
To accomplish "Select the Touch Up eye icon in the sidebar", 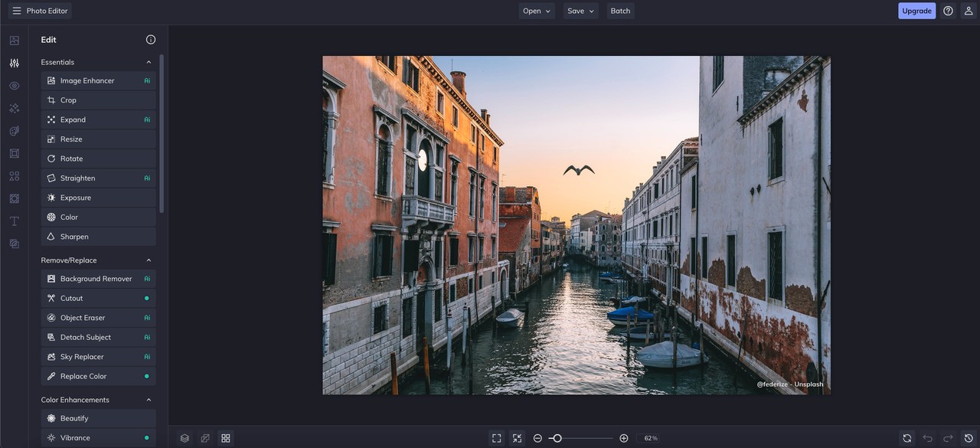I will click(x=14, y=86).
